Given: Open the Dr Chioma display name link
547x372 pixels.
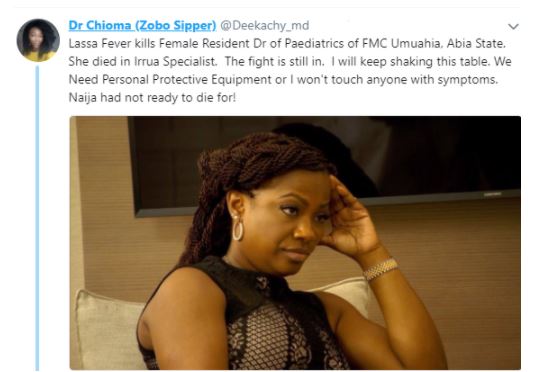Looking at the screenshot, I should [x=142, y=25].
